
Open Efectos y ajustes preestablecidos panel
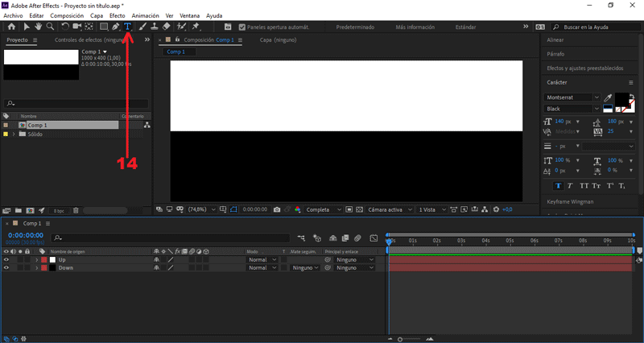point(585,68)
